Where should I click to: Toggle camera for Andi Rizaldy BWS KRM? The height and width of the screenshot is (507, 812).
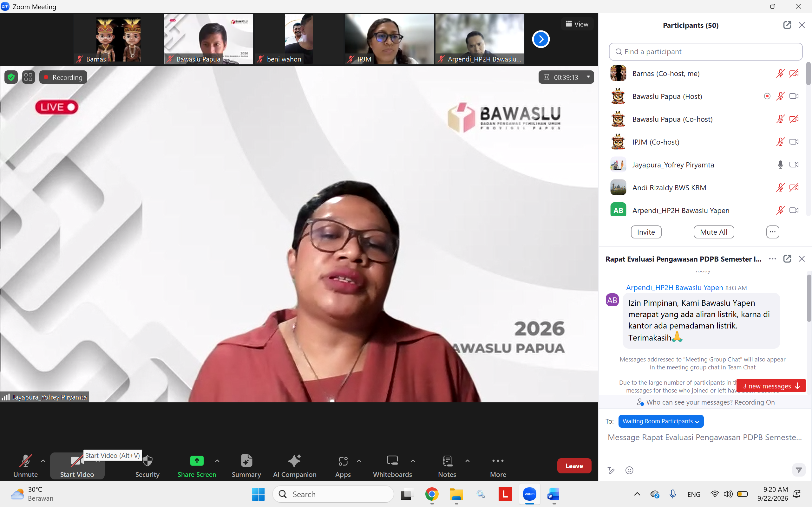[794, 187]
